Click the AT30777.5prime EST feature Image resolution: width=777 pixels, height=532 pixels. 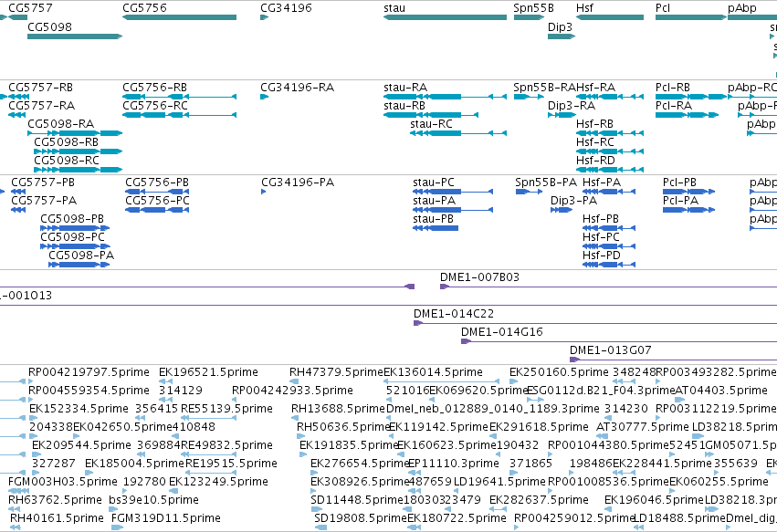(602, 437)
